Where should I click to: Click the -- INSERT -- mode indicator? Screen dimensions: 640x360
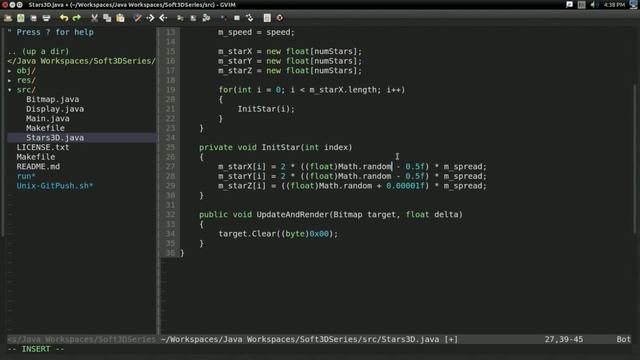36,349
